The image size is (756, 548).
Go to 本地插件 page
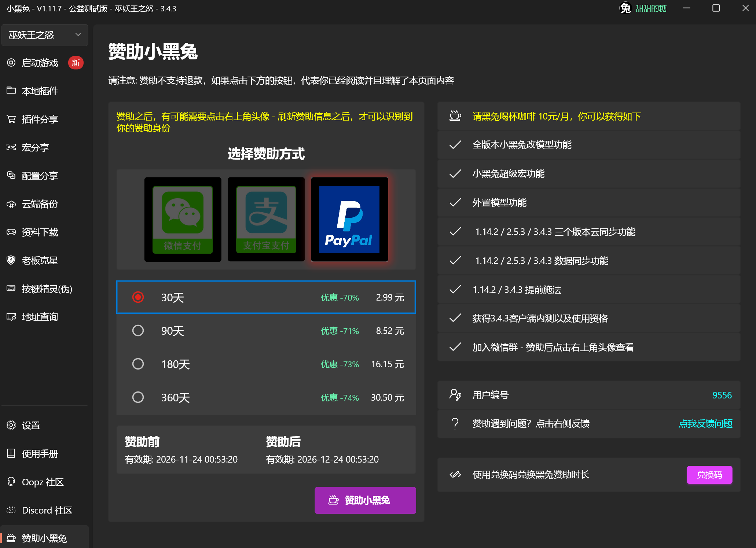(x=44, y=91)
